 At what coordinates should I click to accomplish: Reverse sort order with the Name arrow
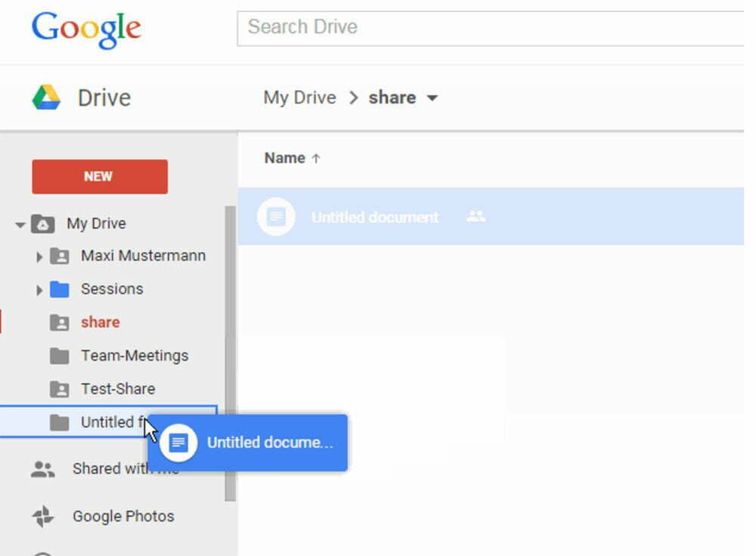point(316,158)
